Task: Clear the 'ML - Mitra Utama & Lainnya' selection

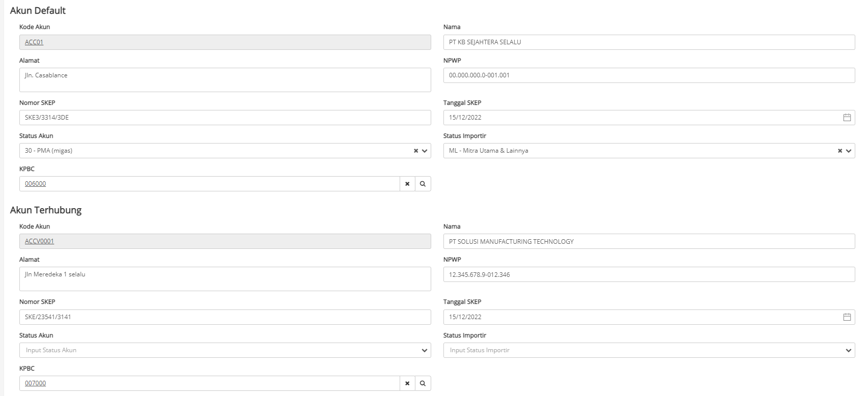Action: point(840,151)
